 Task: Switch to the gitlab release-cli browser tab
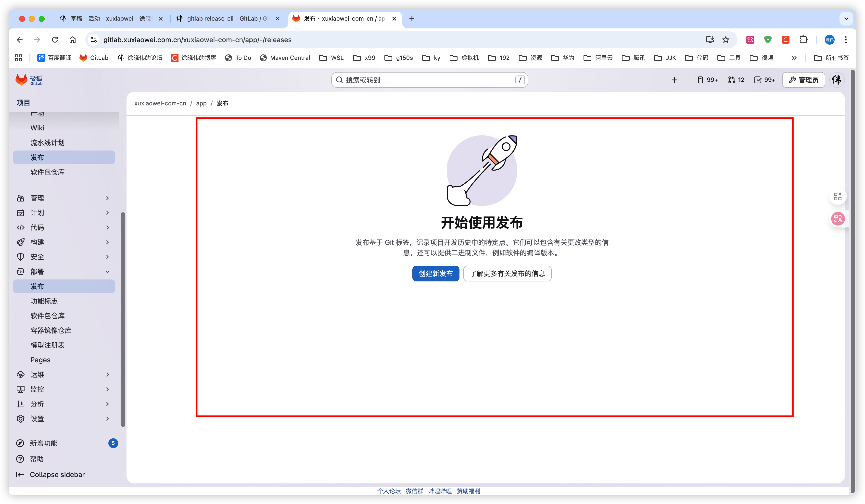(227, 19)
